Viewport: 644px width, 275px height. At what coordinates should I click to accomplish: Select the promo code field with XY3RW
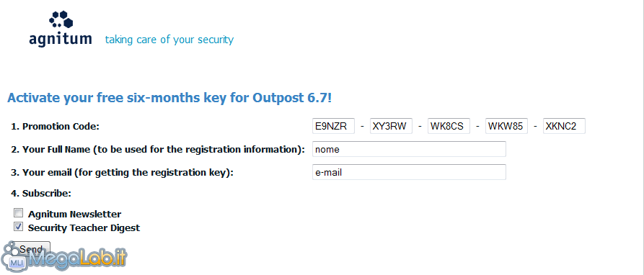[391, 126]
